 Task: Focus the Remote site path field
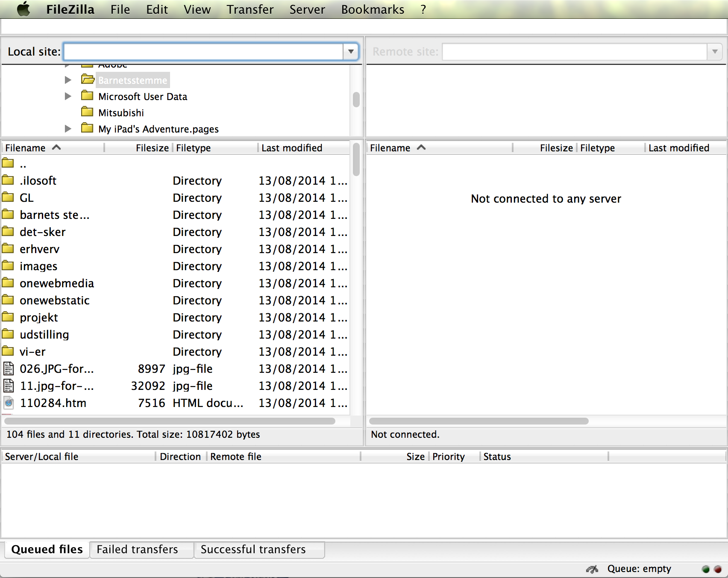coord(575,52)
